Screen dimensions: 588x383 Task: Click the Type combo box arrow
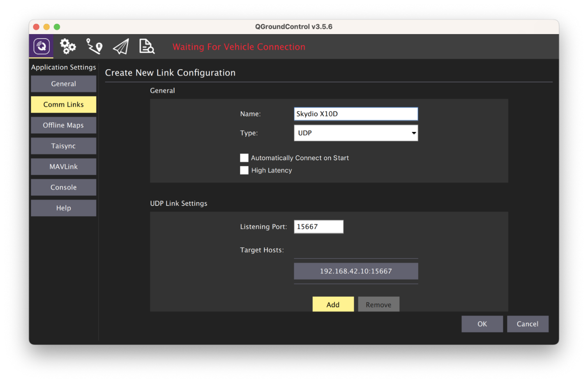(x=414, y=133)
